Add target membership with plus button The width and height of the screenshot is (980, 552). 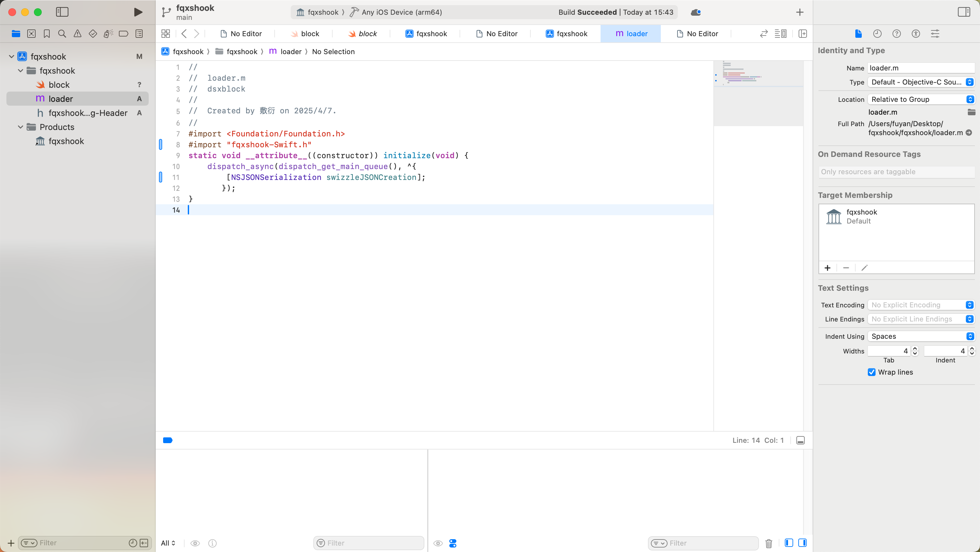click(x=827, y=268)
